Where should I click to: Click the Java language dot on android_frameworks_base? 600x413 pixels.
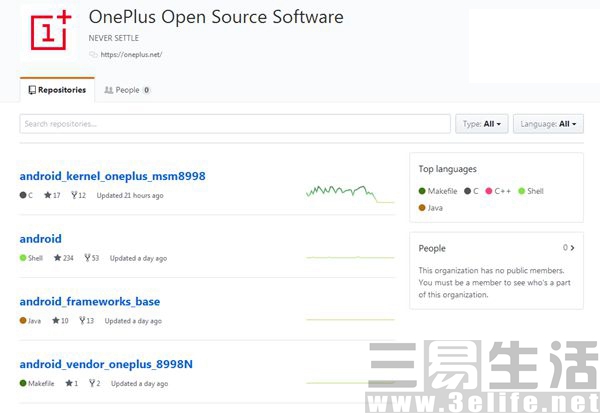pyautogui.click(x=23, y=320)
